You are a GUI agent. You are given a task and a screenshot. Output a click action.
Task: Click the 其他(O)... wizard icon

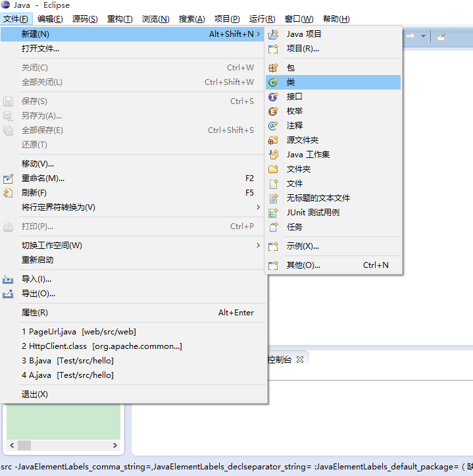point(273,265)
